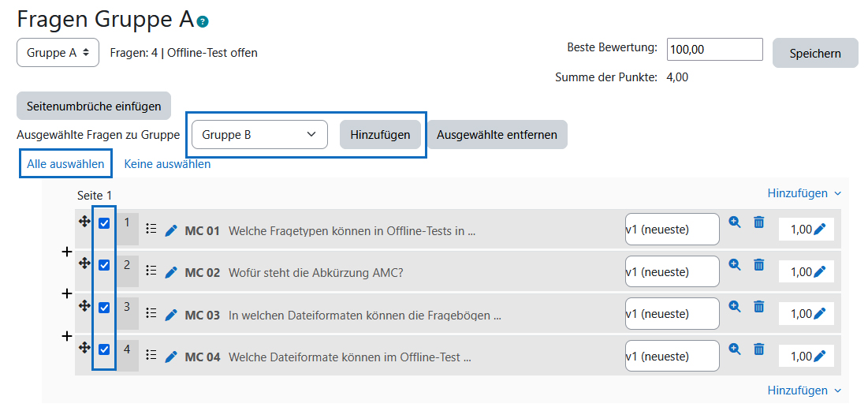This screenshot has height=411, width=868.
Task: Uncheck the checkbox for question 2
Action: point(103,265)
